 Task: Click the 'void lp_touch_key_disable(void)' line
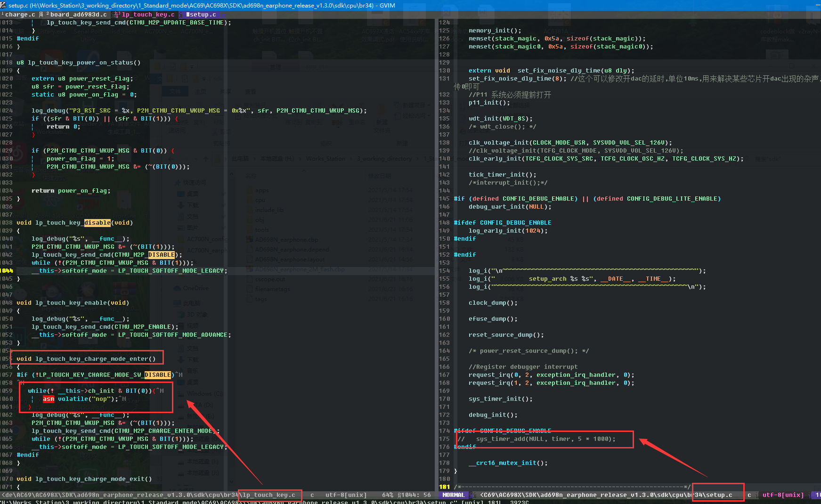(x=74, y=223)
